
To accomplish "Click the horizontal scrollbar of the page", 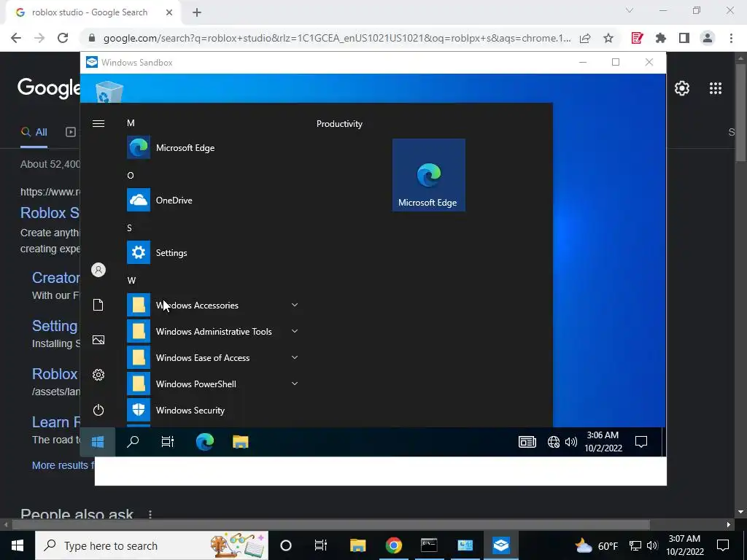I will (330, 524).
